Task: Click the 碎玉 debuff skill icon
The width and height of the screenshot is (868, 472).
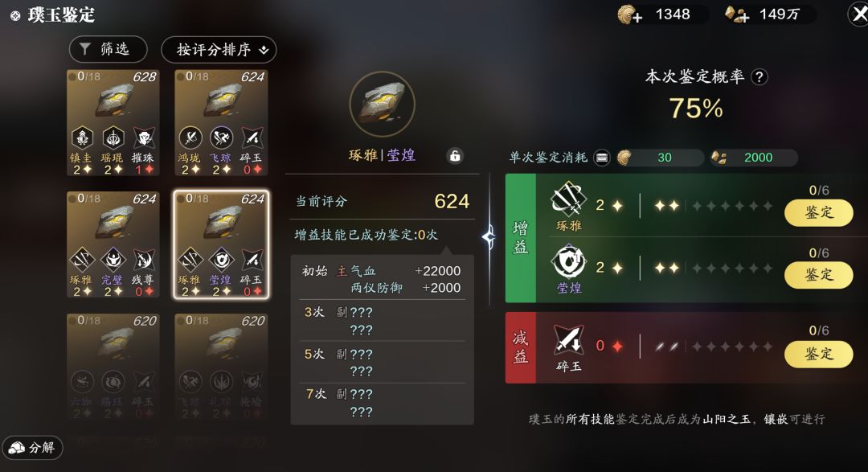Action: [x=568, y=340]
